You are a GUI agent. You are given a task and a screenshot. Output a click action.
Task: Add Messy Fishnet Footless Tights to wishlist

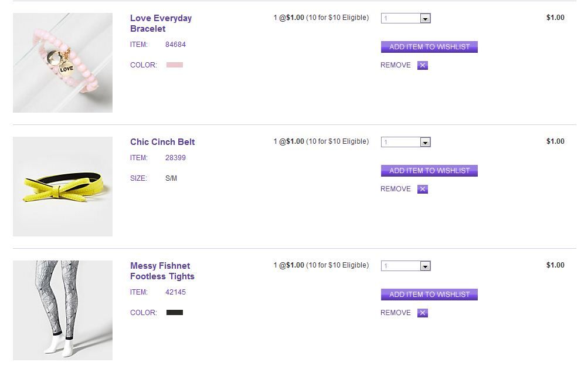pyautogui.click(x=429, y=295)
